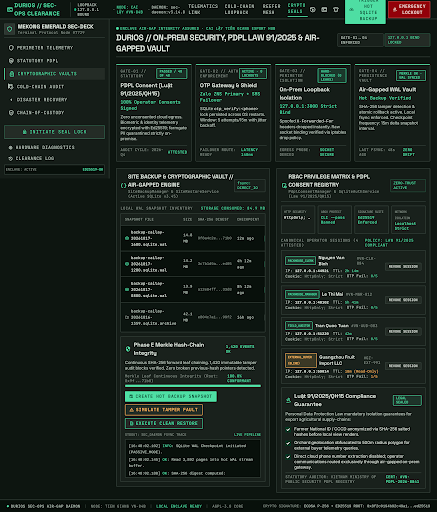Click the Zero-Trust Active badge
437x512 pixels.
(x=408, y=185)
